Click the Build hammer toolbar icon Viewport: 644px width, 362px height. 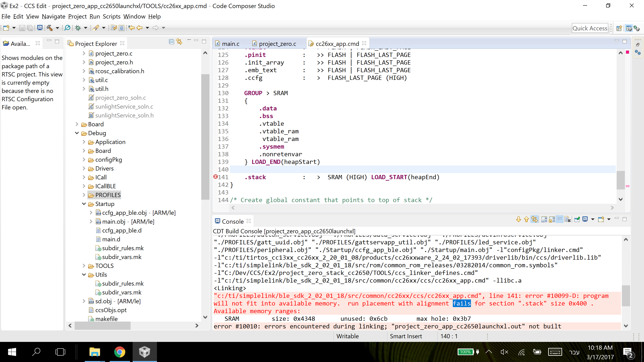tap(50, 28)
